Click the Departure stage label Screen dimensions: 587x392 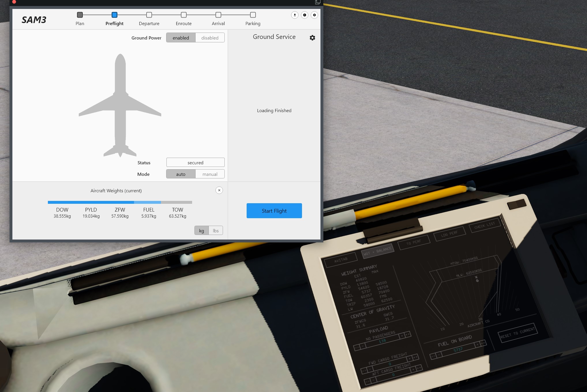coord(149,24)
